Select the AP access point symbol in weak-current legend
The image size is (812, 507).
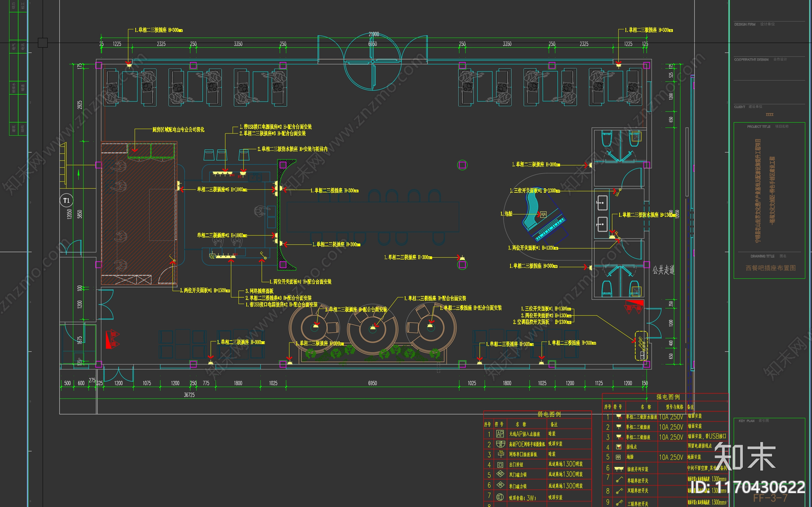(500, 434)
